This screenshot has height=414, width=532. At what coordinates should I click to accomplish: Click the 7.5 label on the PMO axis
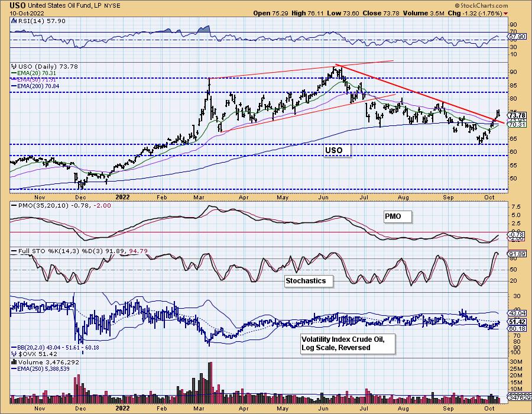pyautogui.click(x=515, y=206)
